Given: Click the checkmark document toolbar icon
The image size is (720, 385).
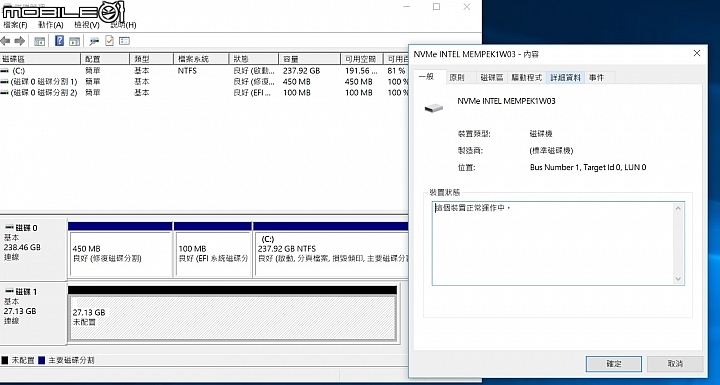Looking at the screenshot, I should [109, 41].
